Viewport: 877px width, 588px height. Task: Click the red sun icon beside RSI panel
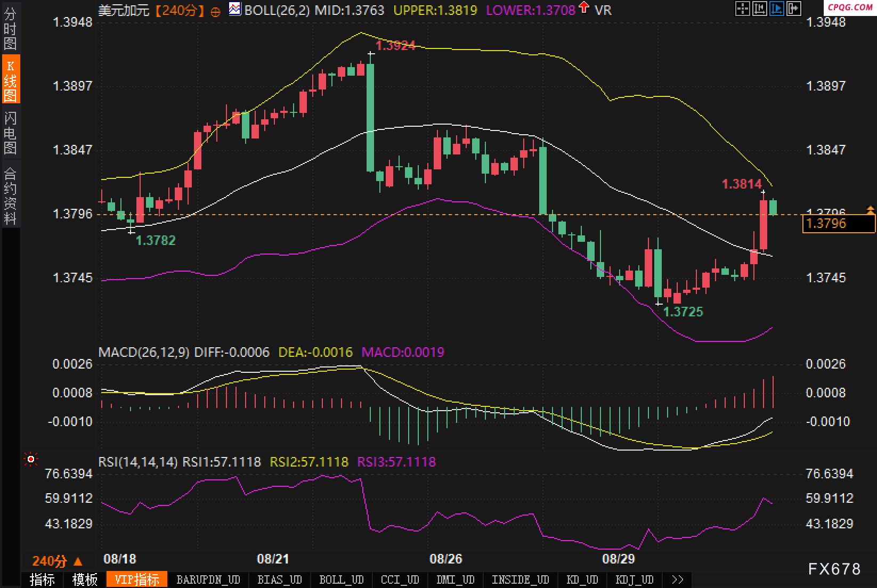tap(31, 459)
